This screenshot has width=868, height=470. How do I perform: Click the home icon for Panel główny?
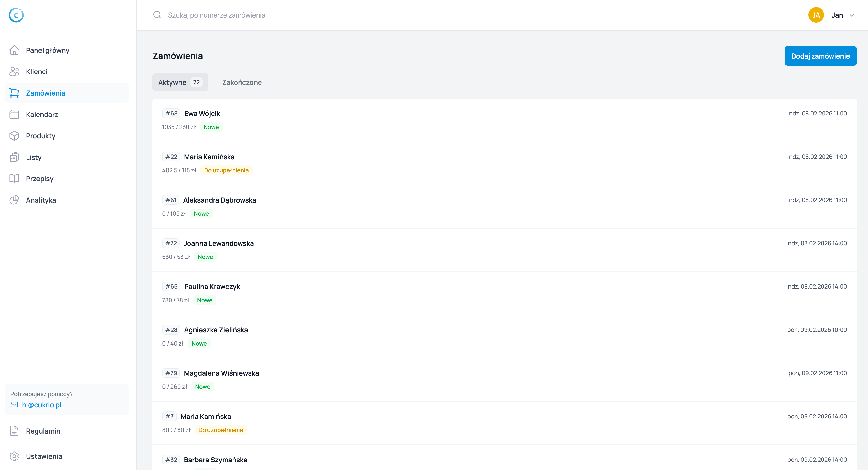[14, 50]
